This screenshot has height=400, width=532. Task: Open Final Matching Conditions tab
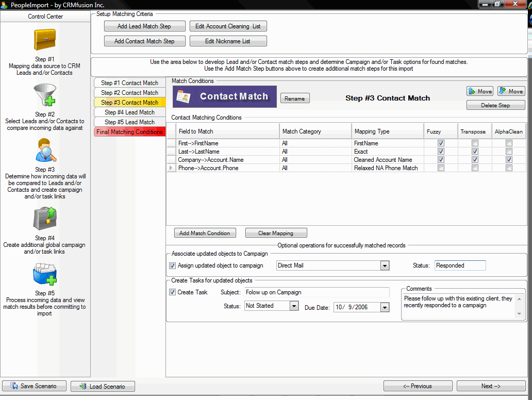pos(129,132)
